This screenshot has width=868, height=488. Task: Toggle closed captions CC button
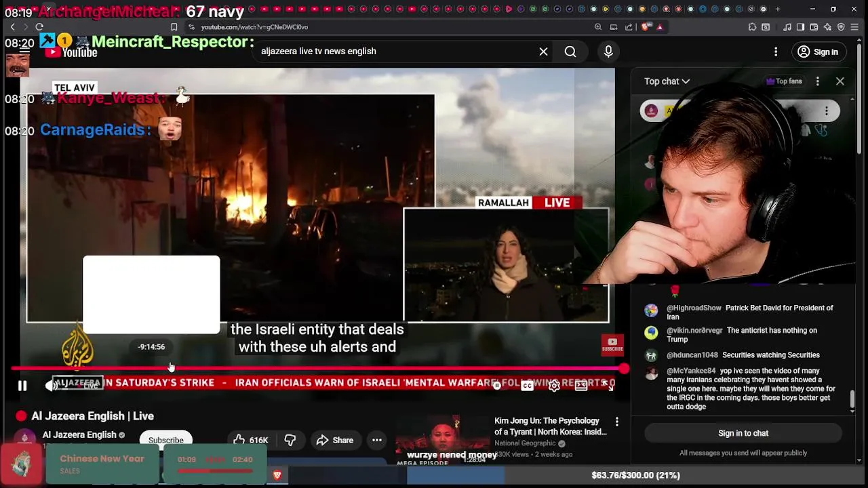pyautogui.click(x=527, y=386)
